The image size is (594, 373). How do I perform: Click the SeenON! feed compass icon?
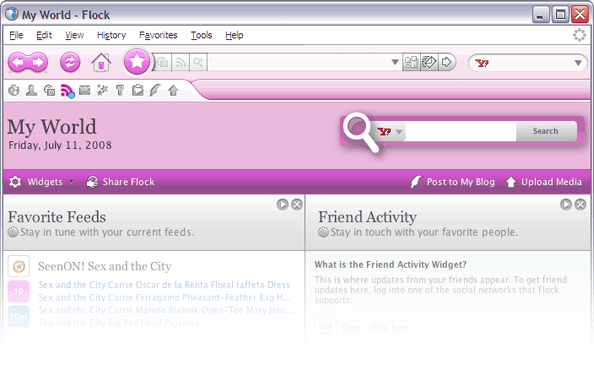[19, 267]
